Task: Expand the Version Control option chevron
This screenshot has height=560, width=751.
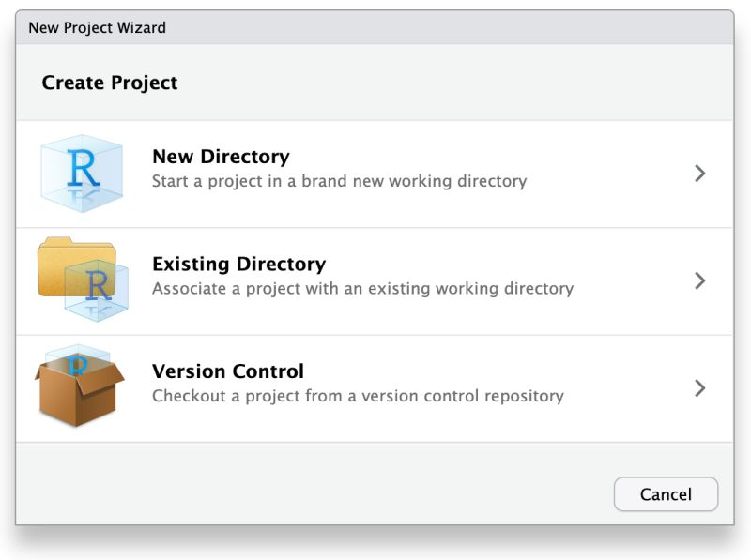Action: tap(699, 388)
